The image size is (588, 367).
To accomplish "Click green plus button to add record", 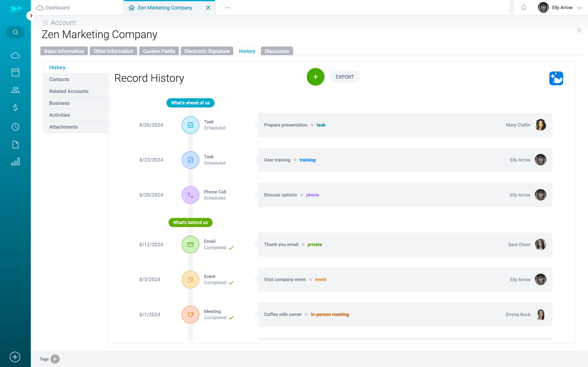I will click(x=315, y=77).
